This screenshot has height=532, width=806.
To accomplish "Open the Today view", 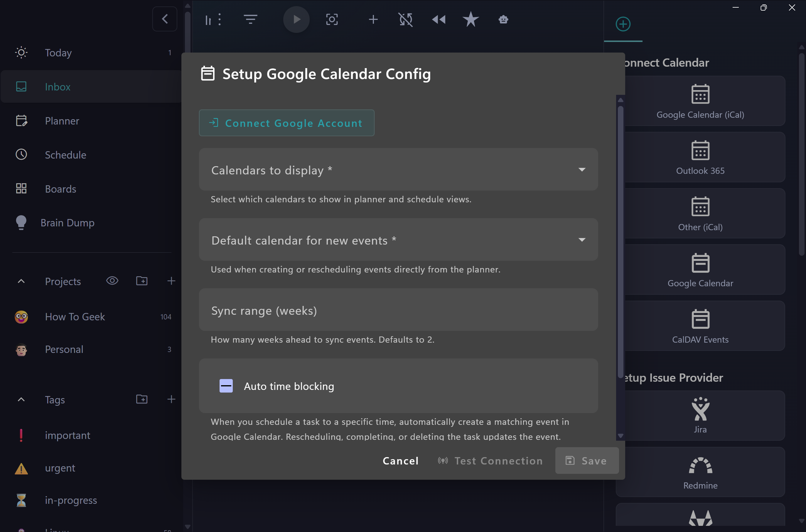I will pyautogui.click(x=92, y=53).
